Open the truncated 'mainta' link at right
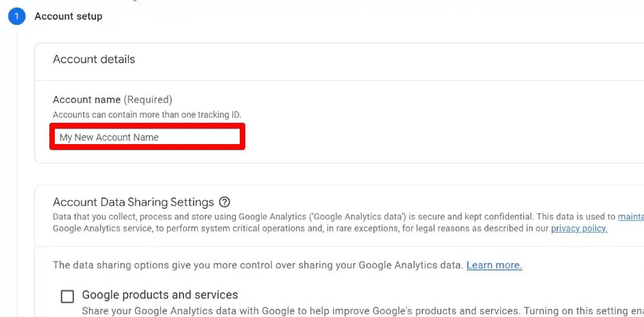The height and width of the screenshot is (317, 644). click(631, 217)
